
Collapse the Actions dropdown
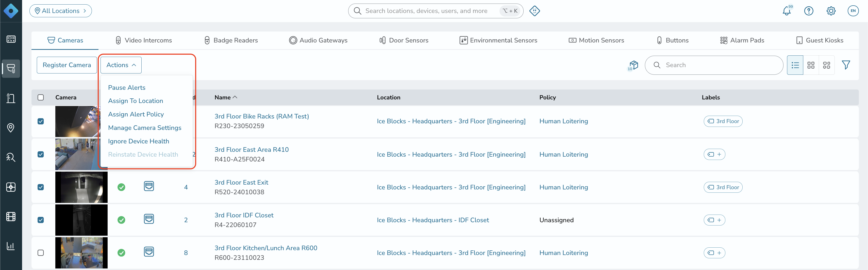click(x=121, y=65)
